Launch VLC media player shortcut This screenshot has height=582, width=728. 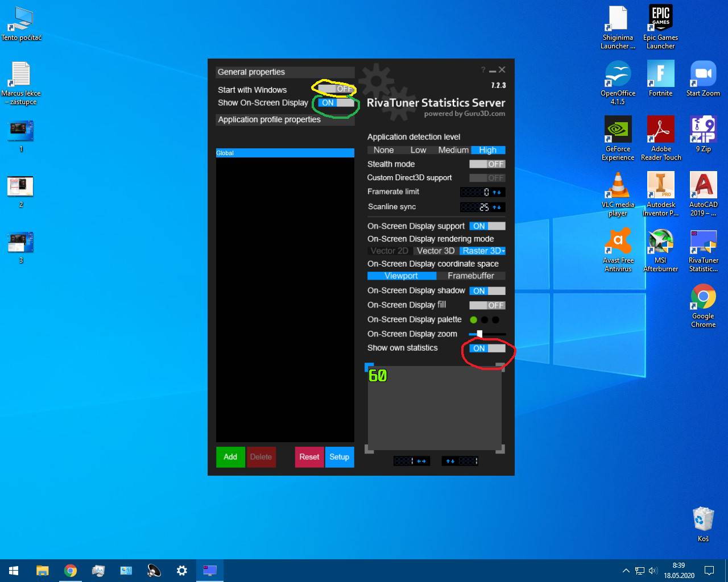(618, 194)
